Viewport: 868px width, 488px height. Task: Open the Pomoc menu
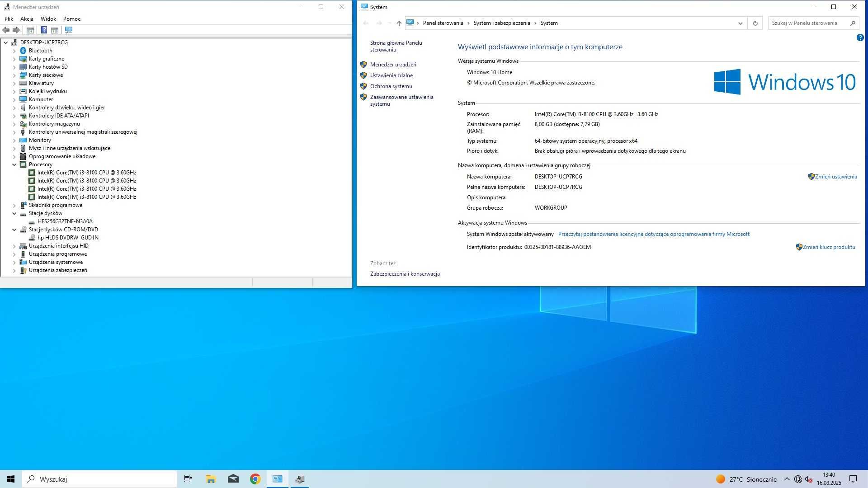pyautogui.click(x=72, y=19)
